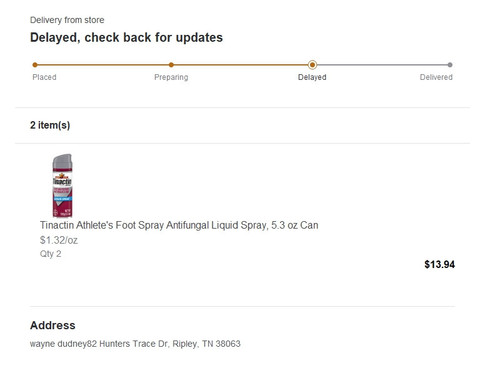500x391 pixels.
Task: Click the $1.32/oz unit price
Action: tap(59, 240)
